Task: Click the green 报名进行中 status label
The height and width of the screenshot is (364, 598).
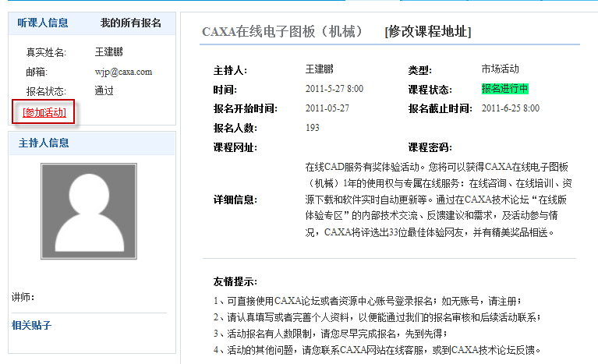Action: click(505, 89)
